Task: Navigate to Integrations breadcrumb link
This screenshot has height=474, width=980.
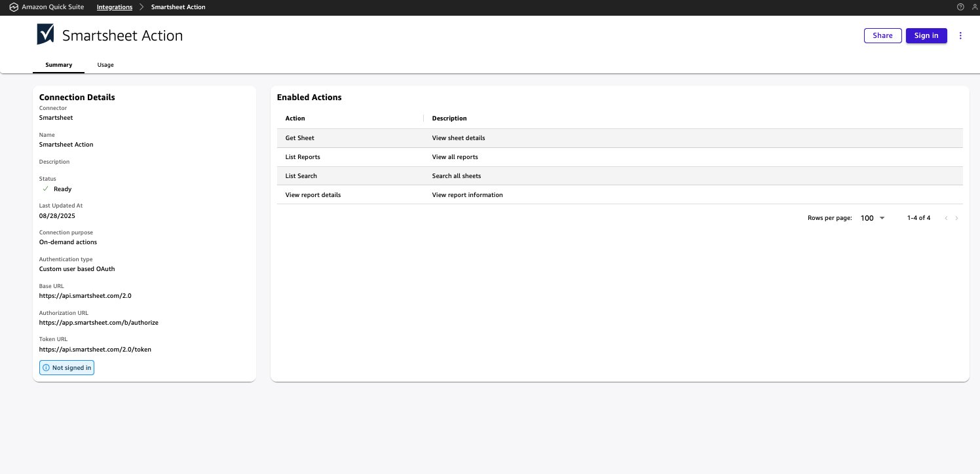Action: [114, 7]
